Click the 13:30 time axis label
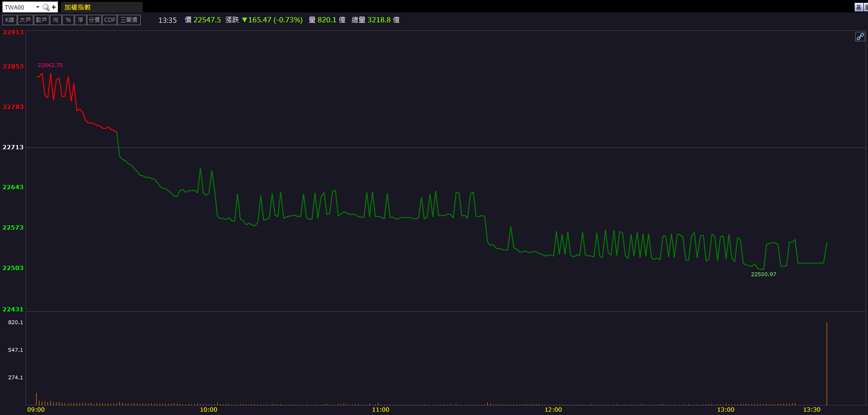Viewport: 868px width, 415px height. click(x=812, y=410)
